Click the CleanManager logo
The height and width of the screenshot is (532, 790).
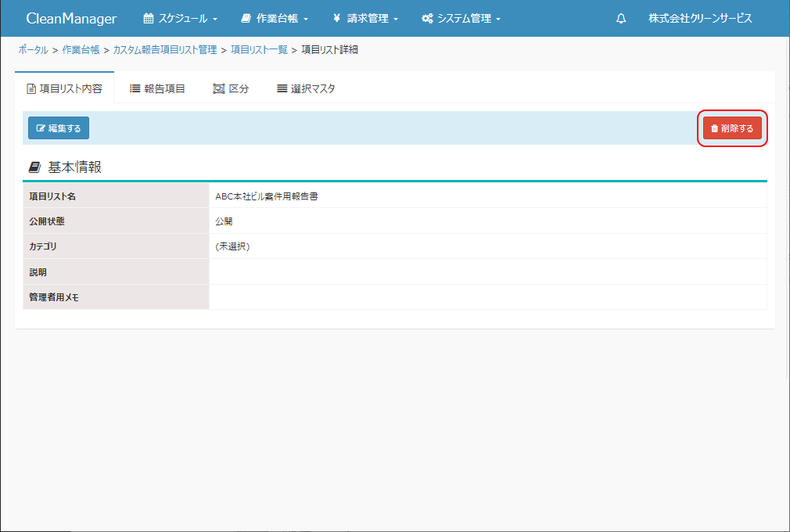pos(71,19)
